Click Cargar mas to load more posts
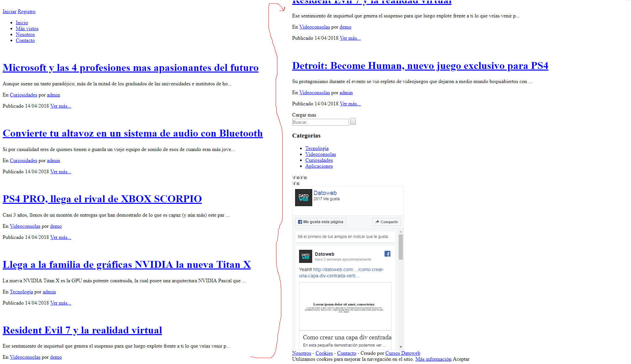Screen dimensions: 631x364 (304, 115)
